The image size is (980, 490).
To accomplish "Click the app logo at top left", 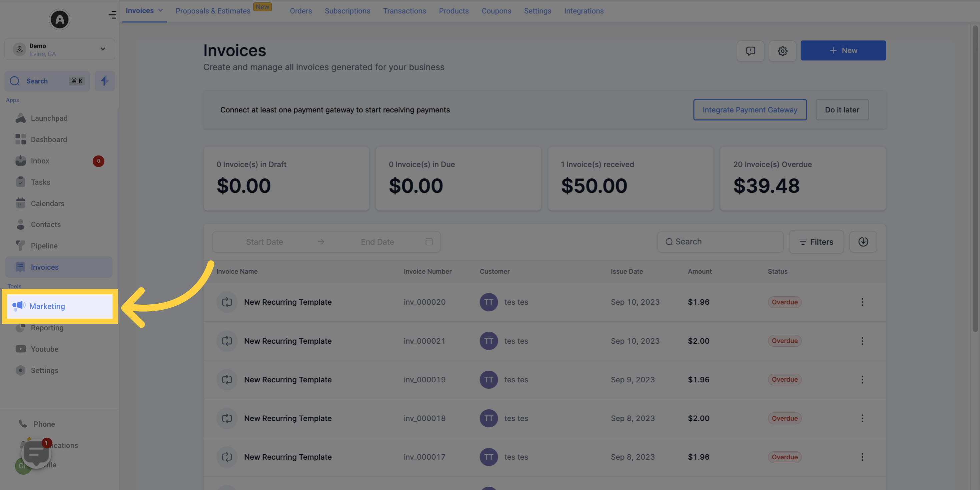I will coord(60,19).
